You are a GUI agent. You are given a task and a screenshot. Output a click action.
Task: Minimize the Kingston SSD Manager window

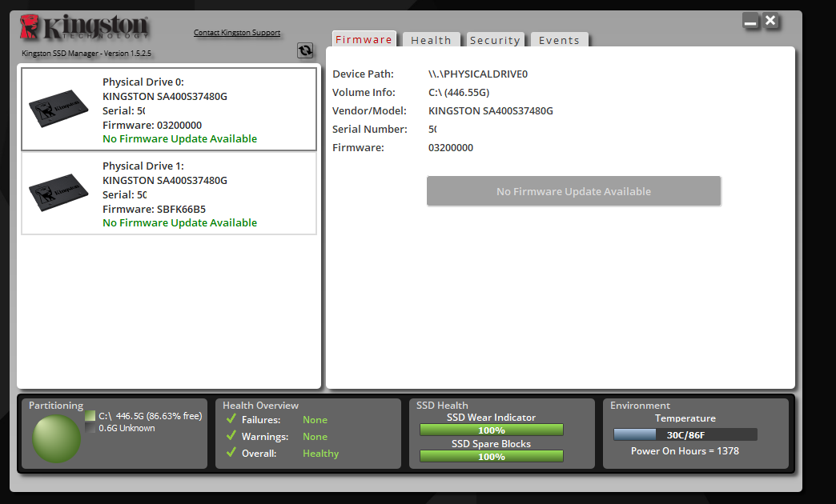point(750,22)
